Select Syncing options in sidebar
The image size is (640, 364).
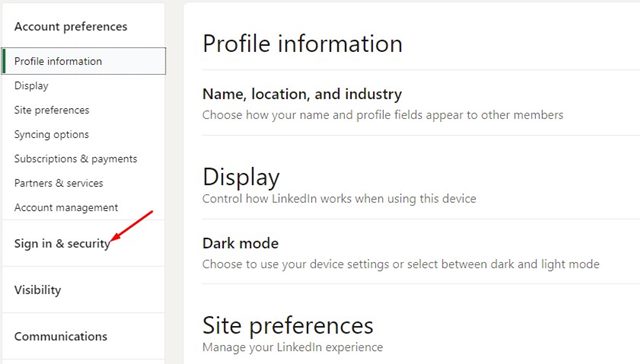click(51, 134)
